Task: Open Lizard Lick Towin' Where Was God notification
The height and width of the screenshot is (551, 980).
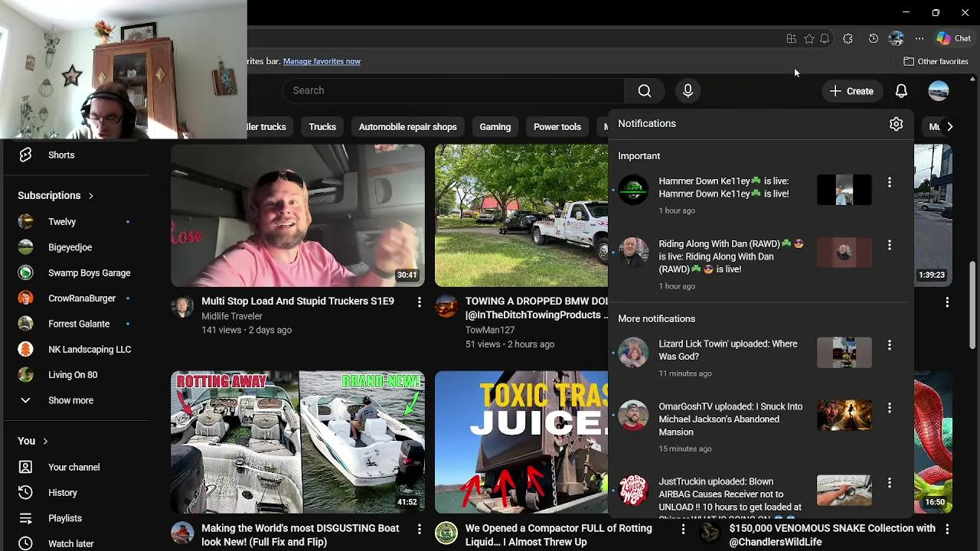Action: point(761,358)
